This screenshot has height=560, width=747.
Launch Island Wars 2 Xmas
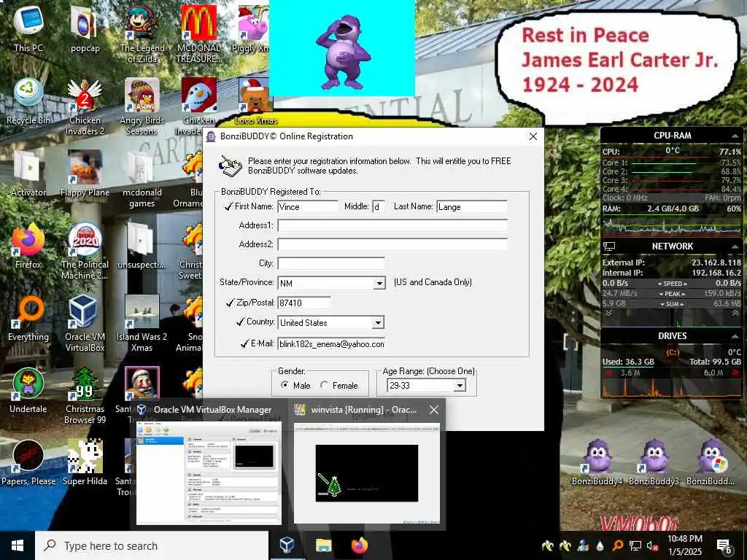[142, 324]
